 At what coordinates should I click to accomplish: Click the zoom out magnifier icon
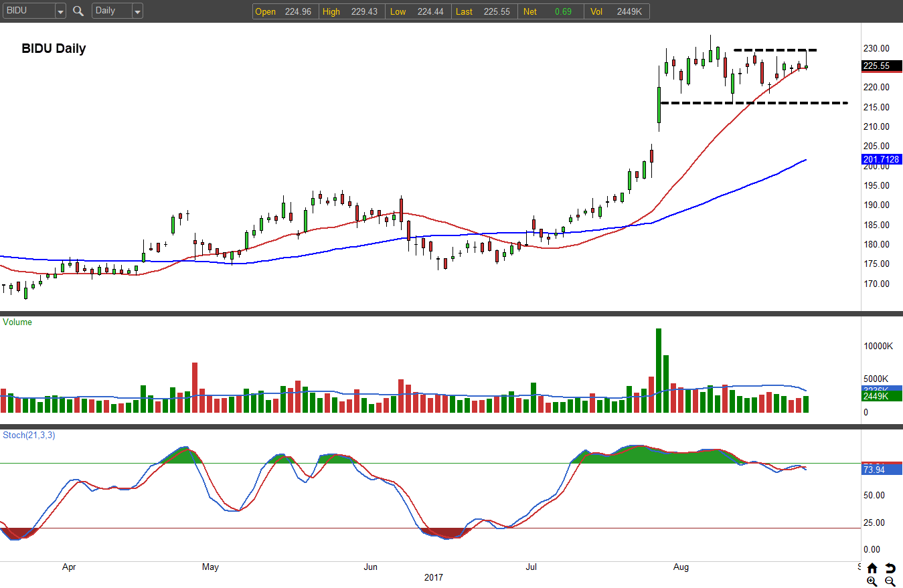(x=890, y=581)
